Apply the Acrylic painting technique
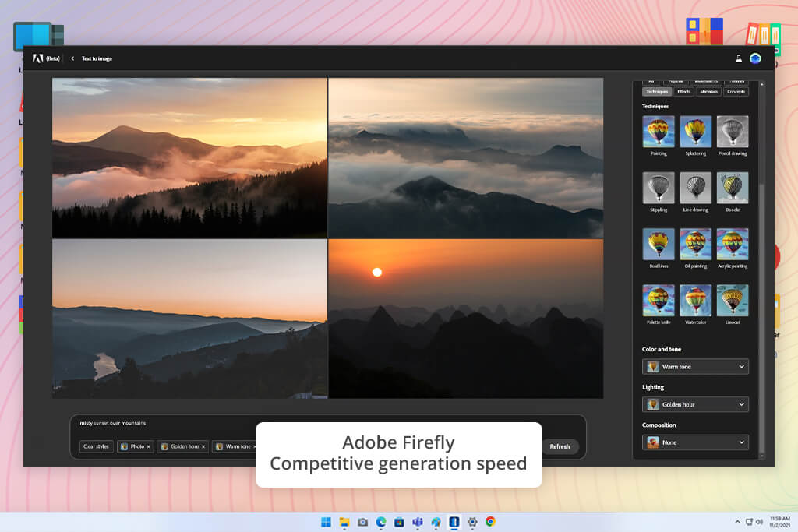Image resolution: width=798 pixels, height=532 pixels. [733, 244]
